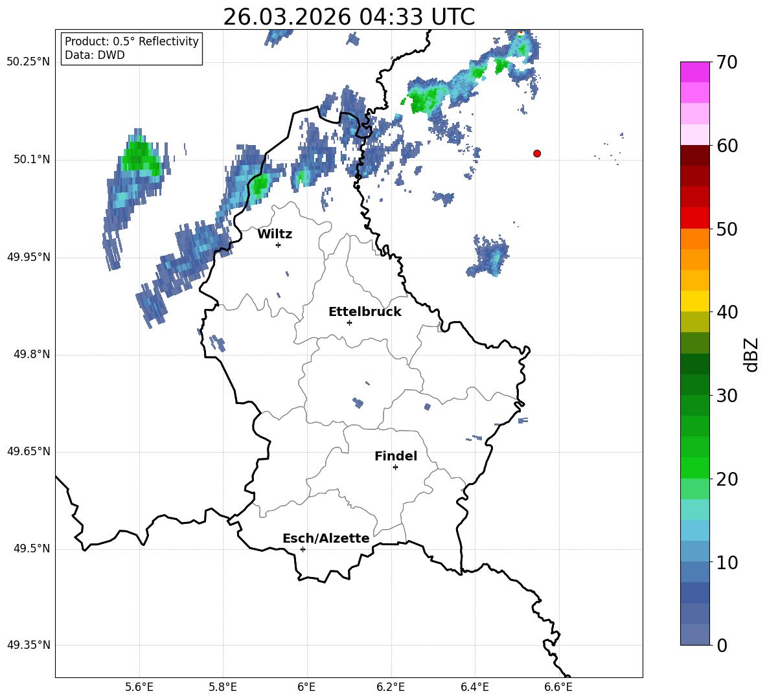This screenshot has height=700, width=767.
Task: Click the Wiltz location cross marker
Action: coord(279,245)
